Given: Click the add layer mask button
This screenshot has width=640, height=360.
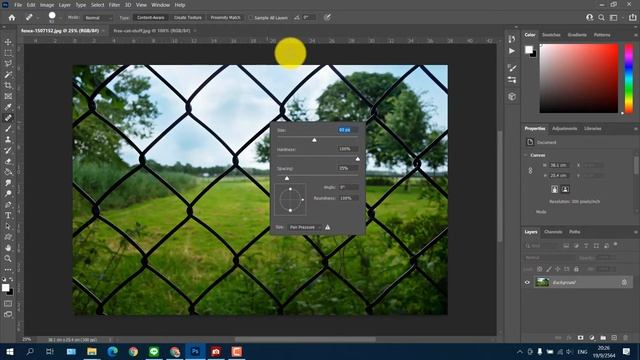Looking at the screenshot, I should pyautogui.click(x=580, y=338).
